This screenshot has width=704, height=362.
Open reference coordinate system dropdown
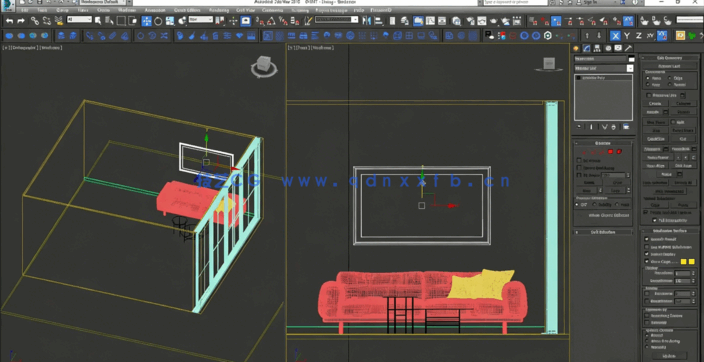tap(201, 19)
